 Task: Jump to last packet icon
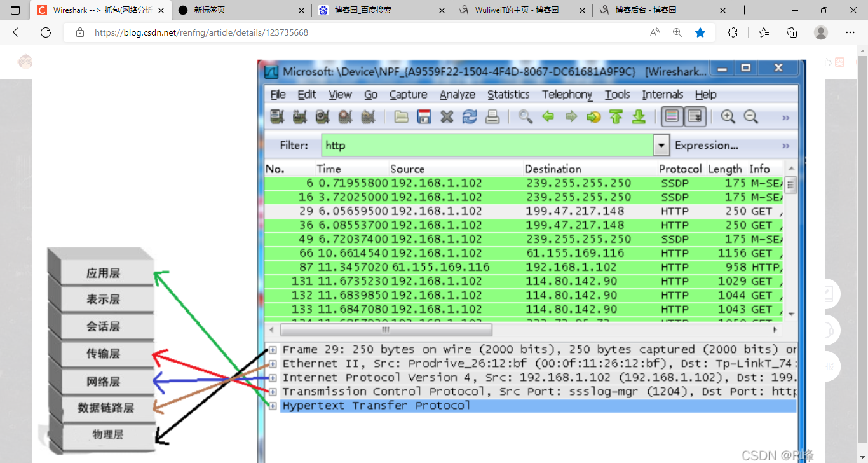tap(639, 117)
